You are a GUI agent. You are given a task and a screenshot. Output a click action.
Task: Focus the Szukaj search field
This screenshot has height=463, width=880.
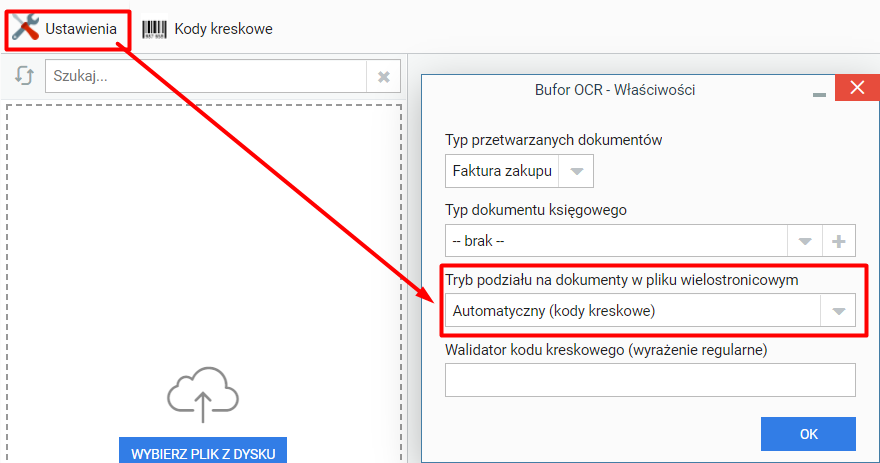tap(206, 76)
